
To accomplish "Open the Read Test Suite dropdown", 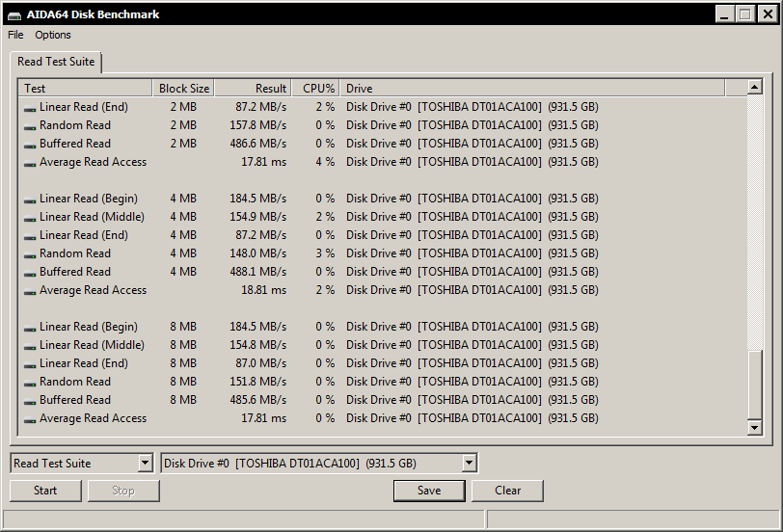I will pos(145,464).
